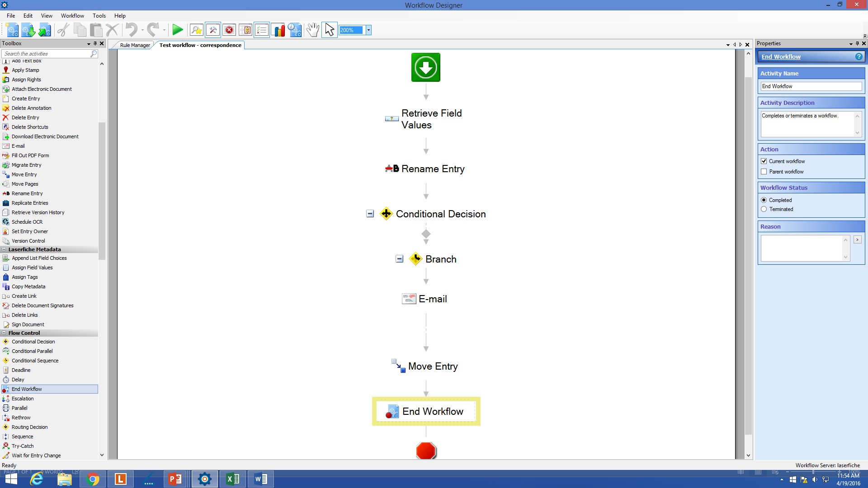Collapse the Flow Control toolbox section
This screenshot has height=488, width=868.
coord(4,333)
